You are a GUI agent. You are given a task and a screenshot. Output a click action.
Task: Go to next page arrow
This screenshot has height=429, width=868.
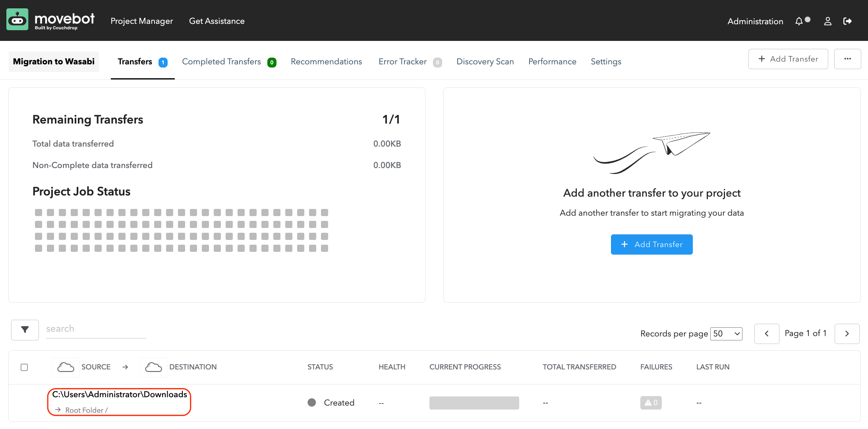(847, 334)
